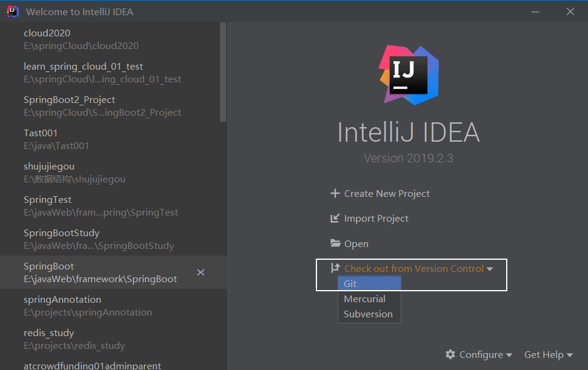Click the folder icon beside Open
The width and height of the screenshot is (588, 370).
[335, 243]
